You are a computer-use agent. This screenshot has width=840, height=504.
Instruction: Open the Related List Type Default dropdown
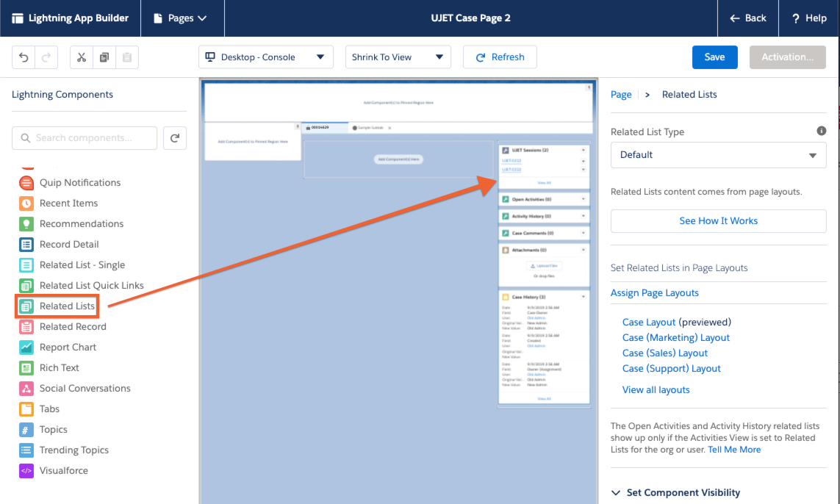click(x=718, y=155)
